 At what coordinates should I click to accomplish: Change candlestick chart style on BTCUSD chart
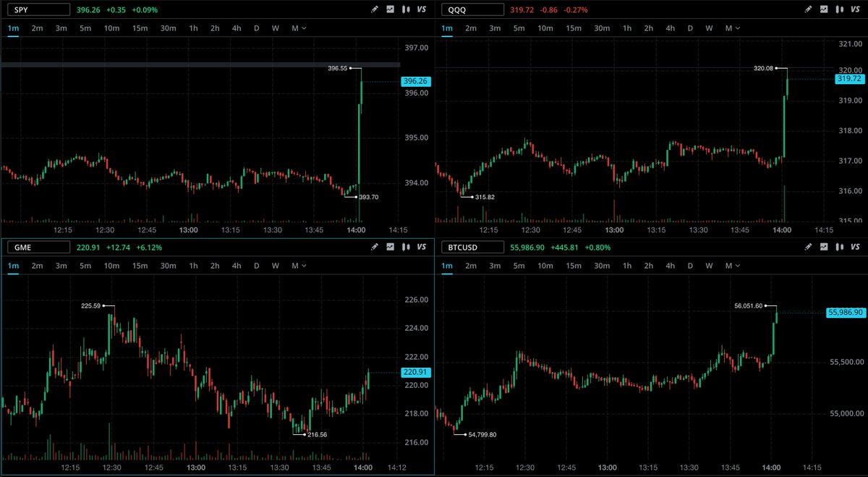tap(841, 247)
